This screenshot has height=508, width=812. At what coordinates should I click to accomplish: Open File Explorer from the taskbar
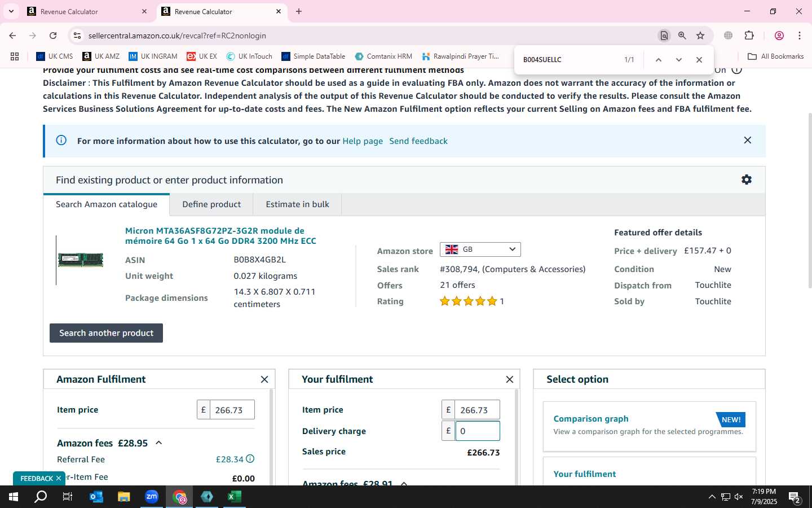point(123,497)
